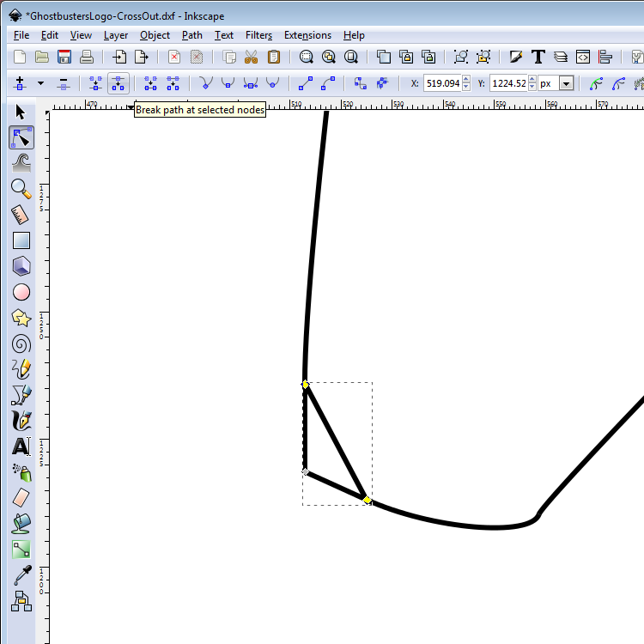644x644 pixels.
Task: Open the Text and Font dialog
Action: [538, 57]
